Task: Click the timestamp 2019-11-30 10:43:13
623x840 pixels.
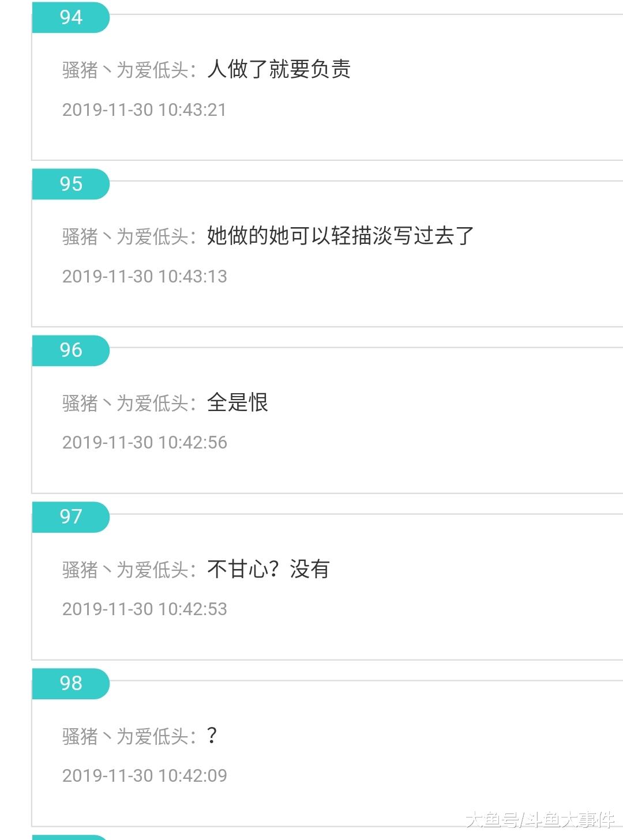Action: 144,277
